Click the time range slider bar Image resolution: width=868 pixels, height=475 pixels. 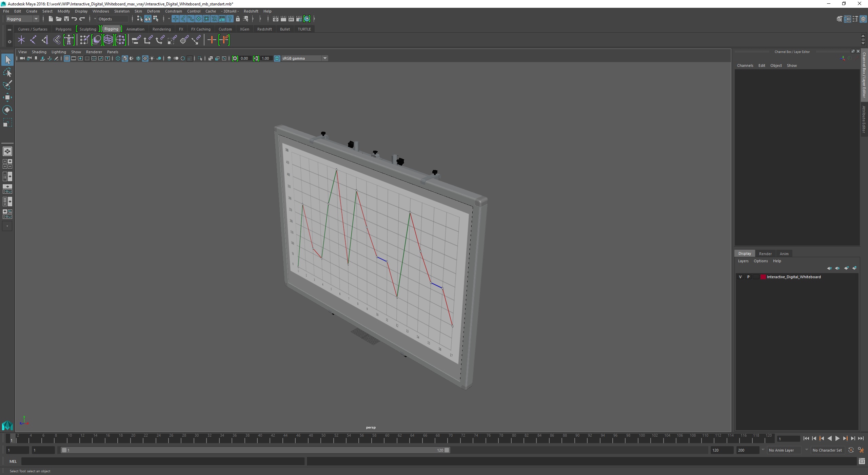click(x=256, y=450)
